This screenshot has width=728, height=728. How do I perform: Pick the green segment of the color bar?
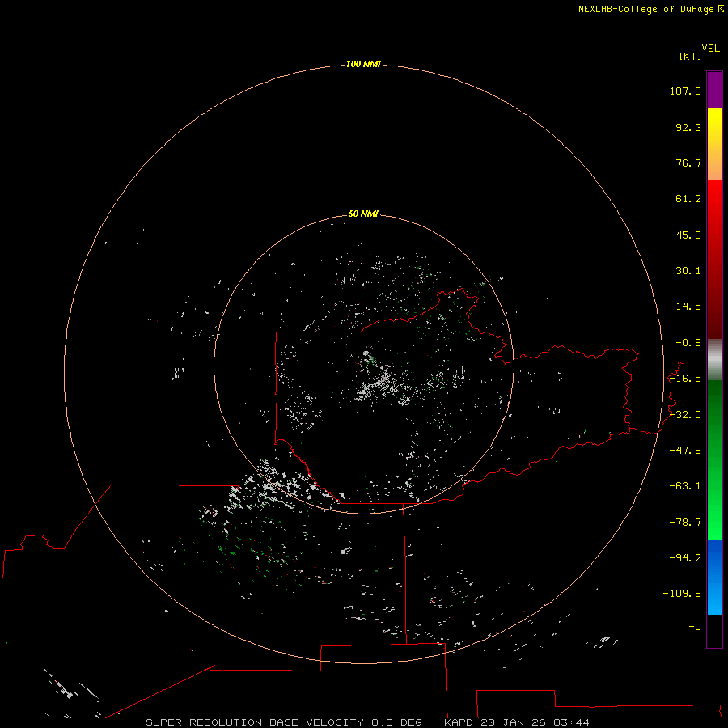tap(714, 459)
